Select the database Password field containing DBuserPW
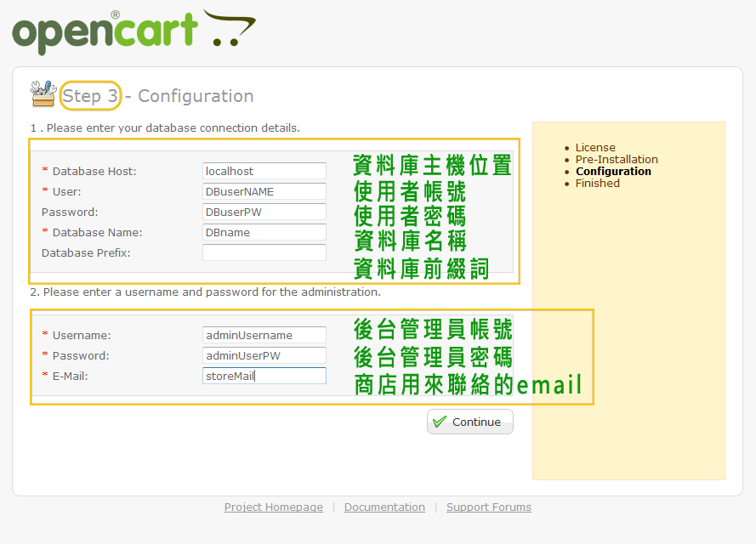 click(x=264, y=212)
